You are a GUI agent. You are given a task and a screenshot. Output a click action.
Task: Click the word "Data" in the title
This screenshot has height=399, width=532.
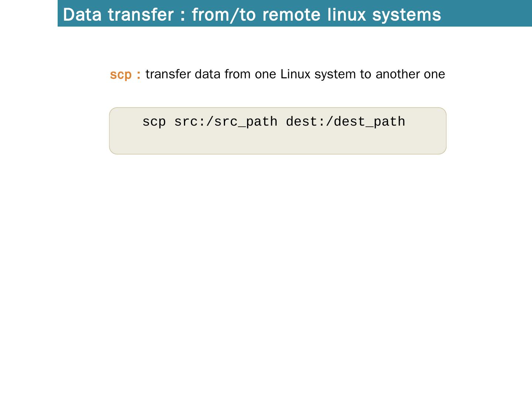[x=82, y=15]
